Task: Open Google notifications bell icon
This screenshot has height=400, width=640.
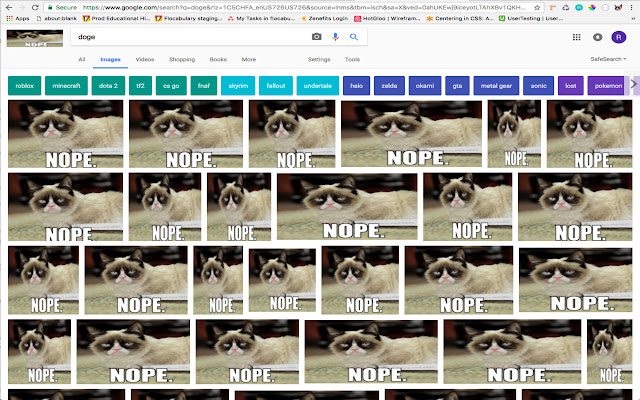Action: coord(598,37)
